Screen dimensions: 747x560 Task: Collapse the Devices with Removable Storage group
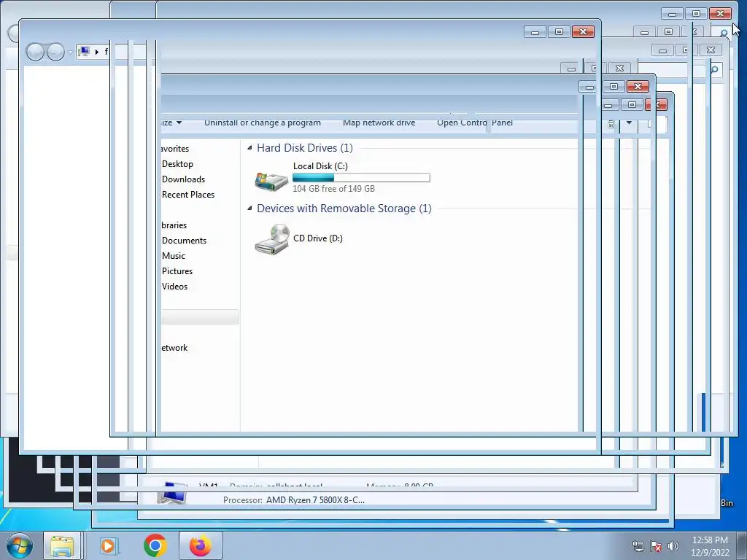click(x=249, y=209)
